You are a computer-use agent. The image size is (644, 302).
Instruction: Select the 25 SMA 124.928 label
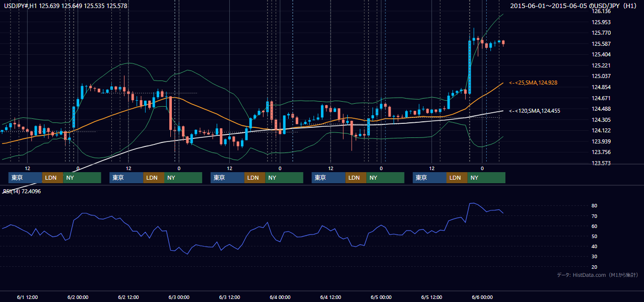tap(533, 83)
